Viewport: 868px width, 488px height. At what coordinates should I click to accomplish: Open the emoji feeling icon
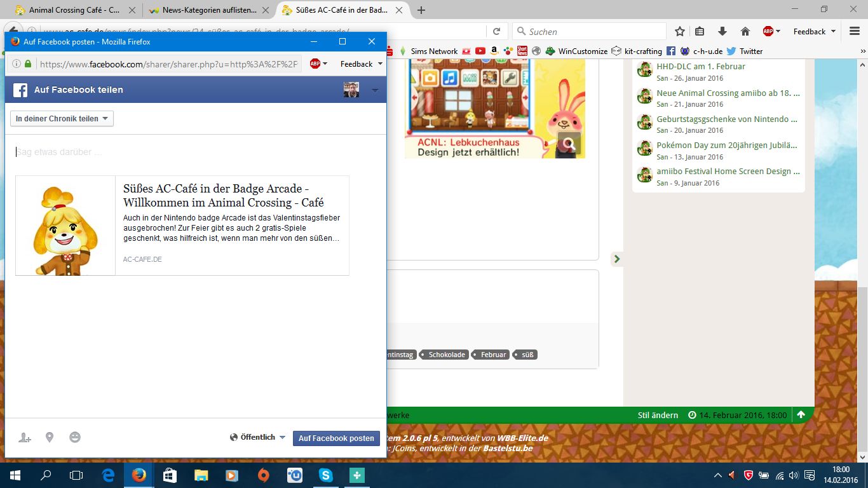click(x=75, y=437)
